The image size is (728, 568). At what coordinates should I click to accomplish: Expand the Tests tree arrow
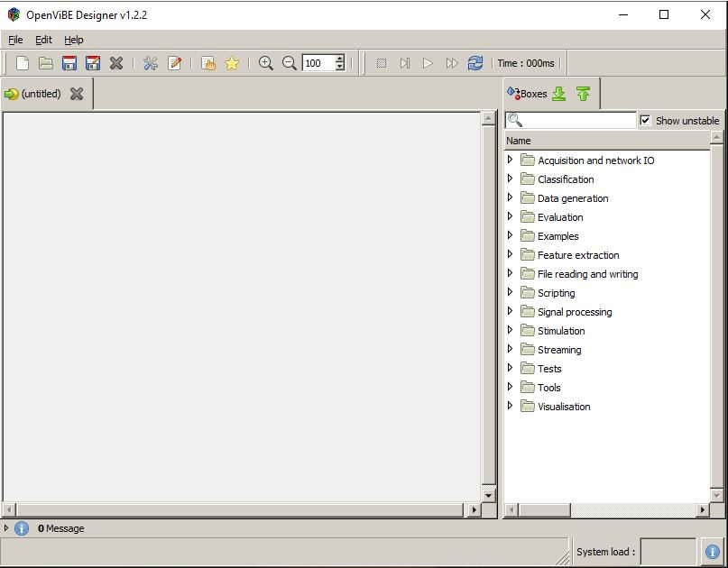[x=510, y=368]
